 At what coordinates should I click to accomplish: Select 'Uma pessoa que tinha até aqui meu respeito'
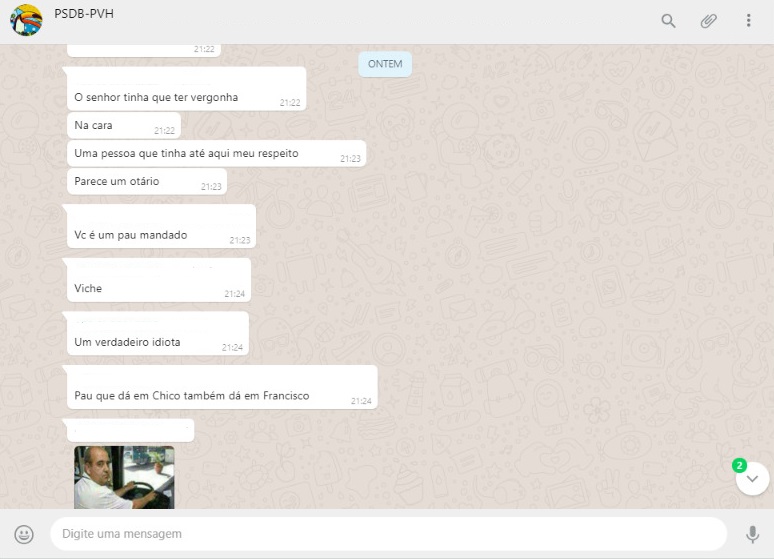(x=186, y=154)
